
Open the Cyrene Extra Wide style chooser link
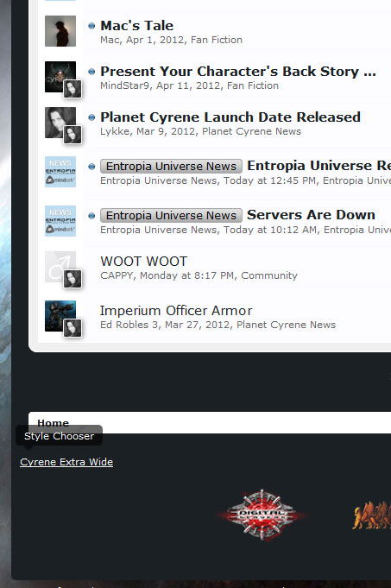pyautogui.click(x=66, y=462)
